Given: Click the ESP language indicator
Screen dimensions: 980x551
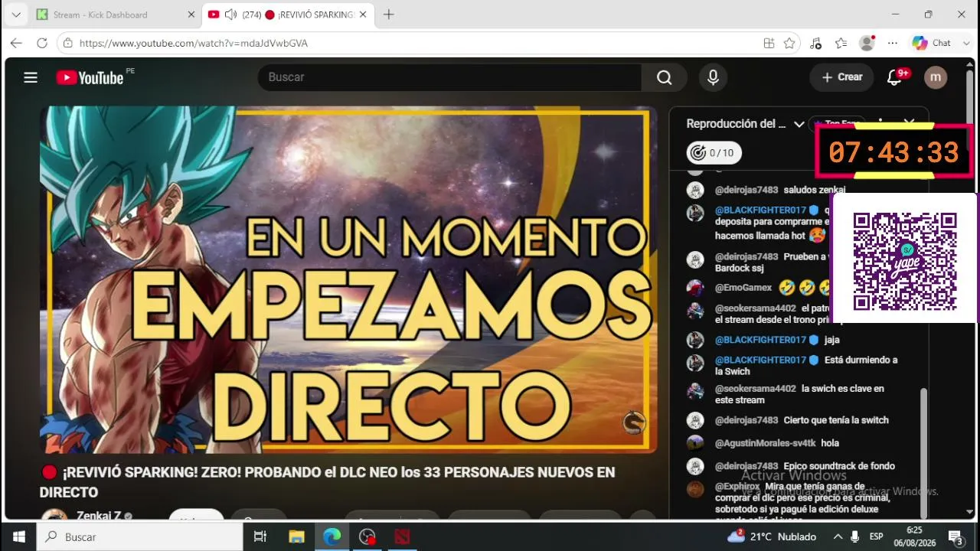Looking at the screenshot, I should [x=876, y=536].
